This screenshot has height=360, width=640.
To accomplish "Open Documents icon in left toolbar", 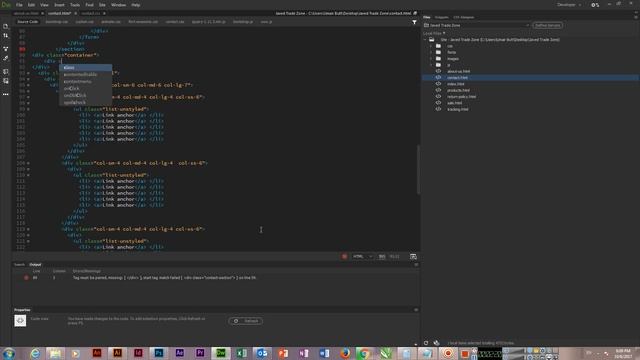I will click(6, 27).
